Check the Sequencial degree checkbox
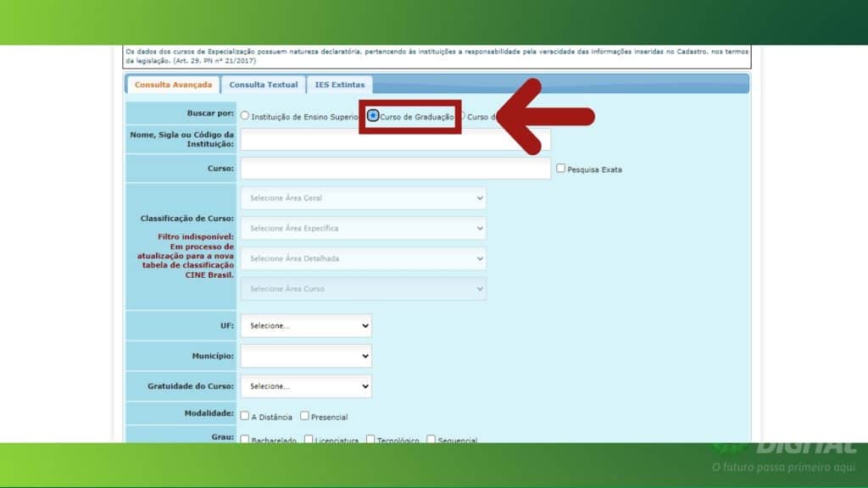 (x=431, y=440)
